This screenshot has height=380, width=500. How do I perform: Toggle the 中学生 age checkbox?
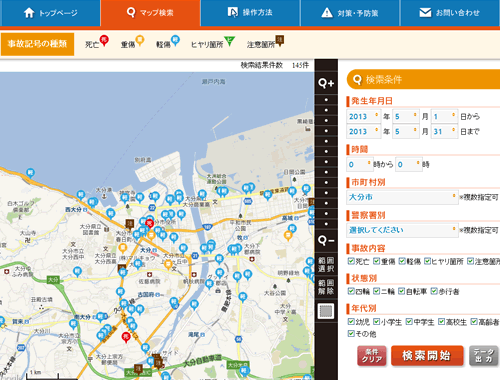(409, 321)
